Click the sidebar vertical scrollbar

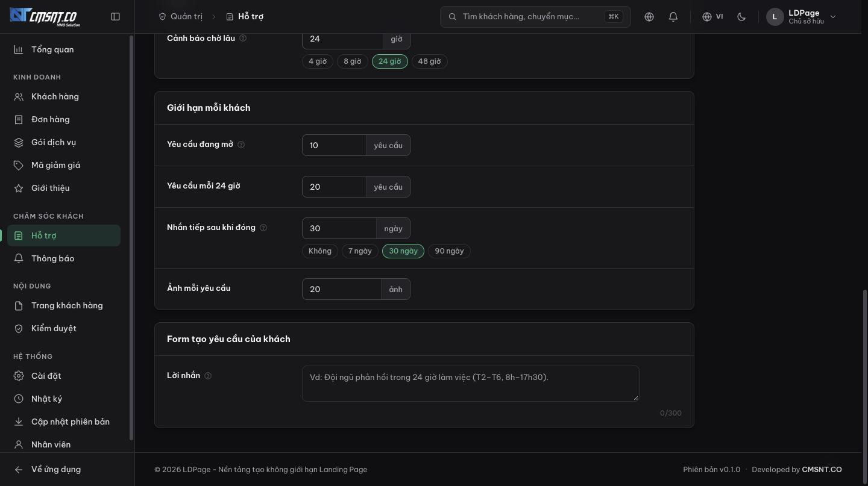point(131,238)
